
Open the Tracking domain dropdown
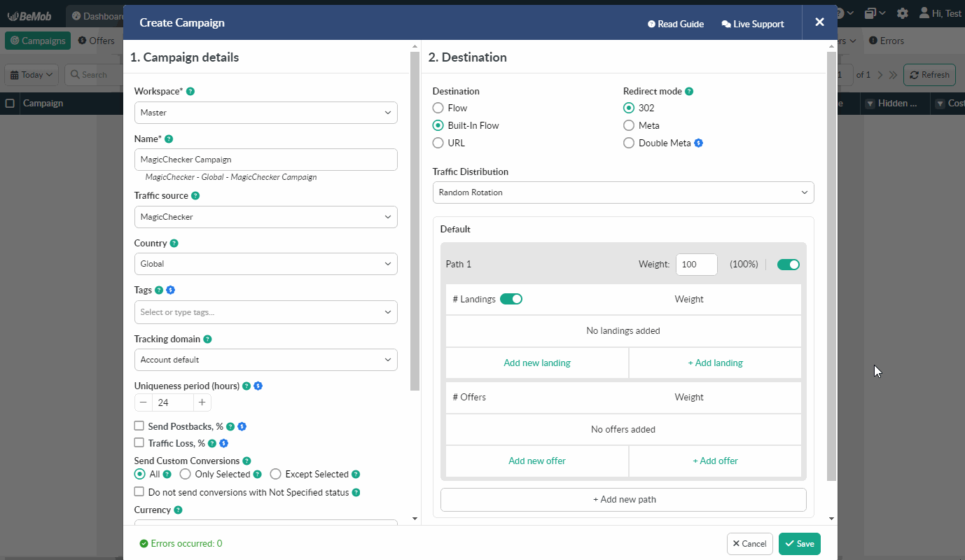pyautogui.click(x=266, y=360)
